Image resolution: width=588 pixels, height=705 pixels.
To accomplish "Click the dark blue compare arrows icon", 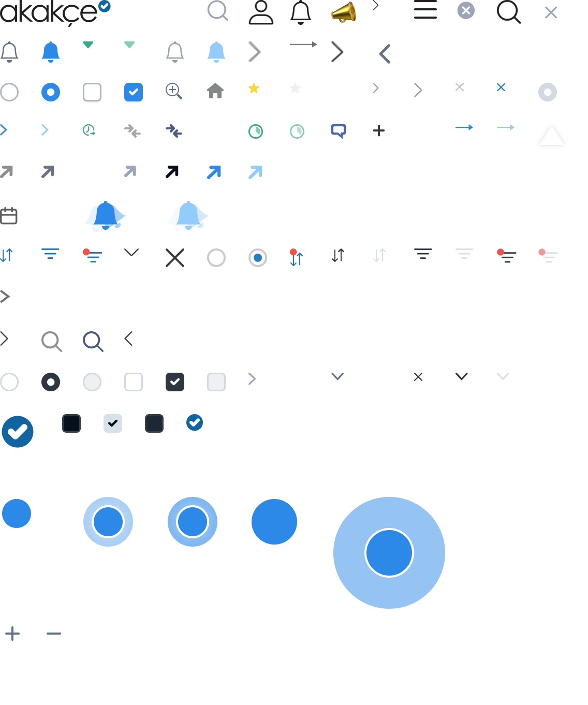I will (x=174, y=131).
